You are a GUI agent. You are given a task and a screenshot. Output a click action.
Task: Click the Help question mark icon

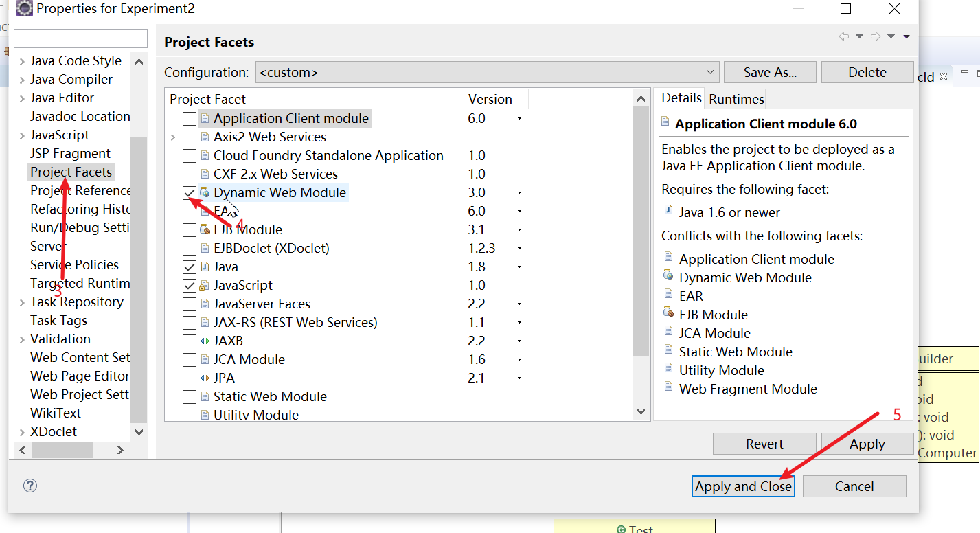point(30,486)
